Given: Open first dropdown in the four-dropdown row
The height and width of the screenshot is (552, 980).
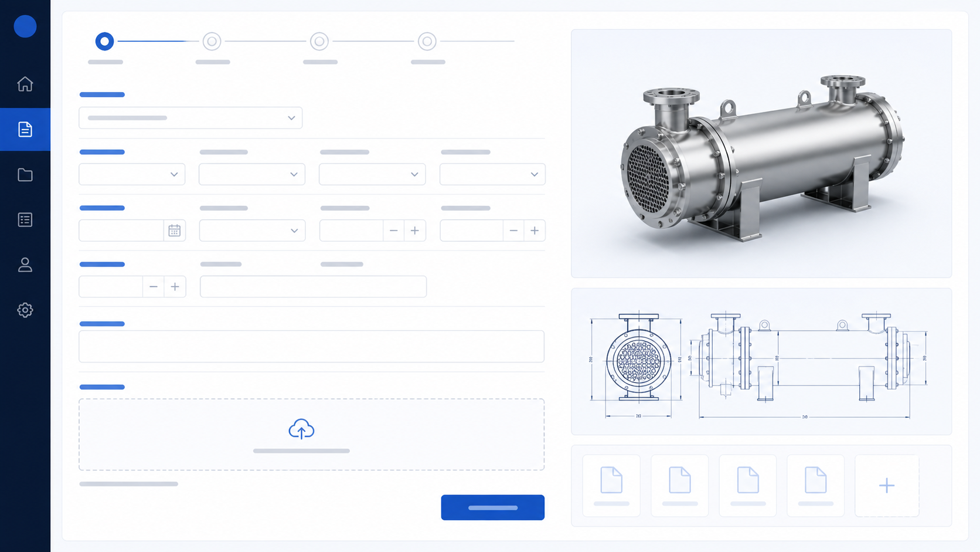Looking at the screenshot, I should click(132, 174).
